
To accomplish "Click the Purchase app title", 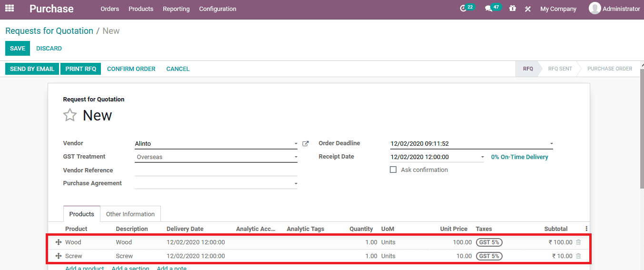I will pyautogui.click(x=51, y=9).
